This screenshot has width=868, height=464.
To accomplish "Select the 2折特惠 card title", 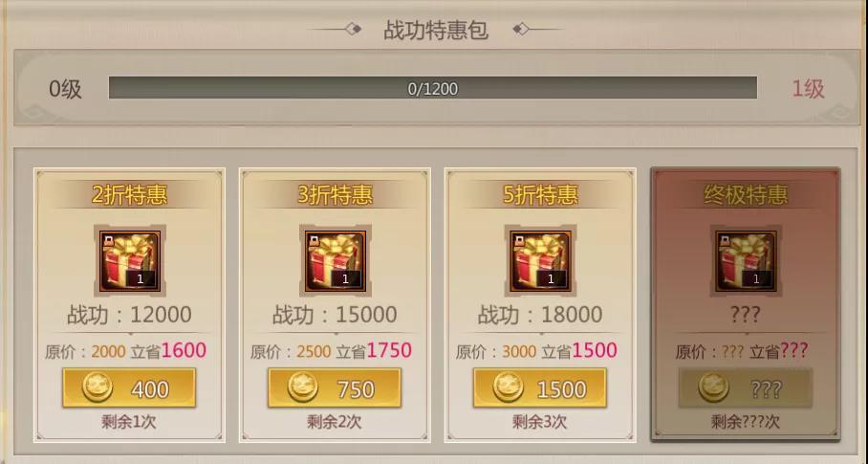I will pyautogui.click(x=130, y=195).
